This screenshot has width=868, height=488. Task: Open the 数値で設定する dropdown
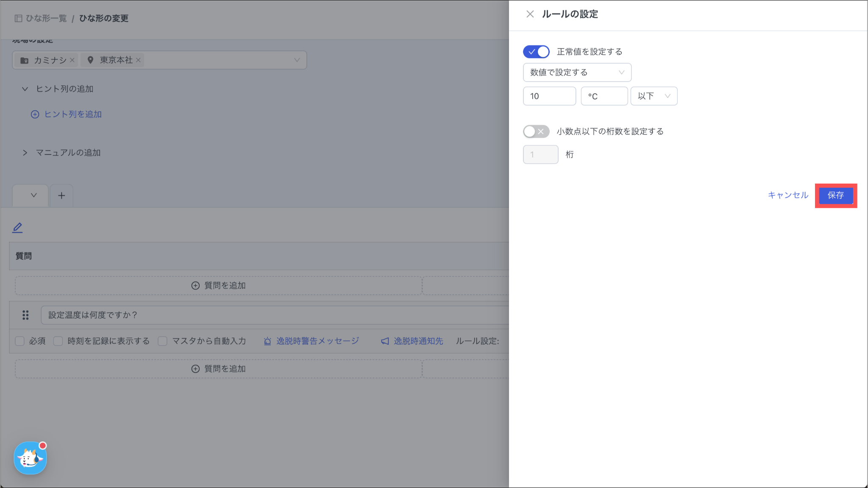tap(577, 73)
